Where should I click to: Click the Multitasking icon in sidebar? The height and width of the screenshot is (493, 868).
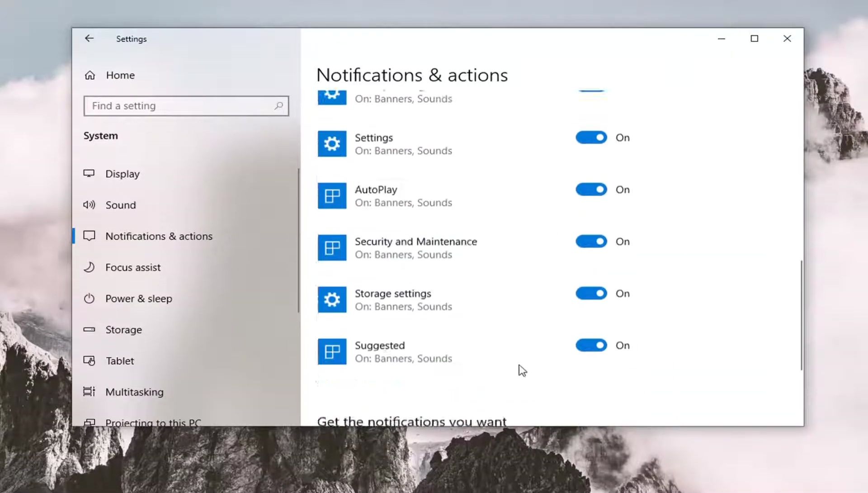pyautogui.click(x=89, y=392)
